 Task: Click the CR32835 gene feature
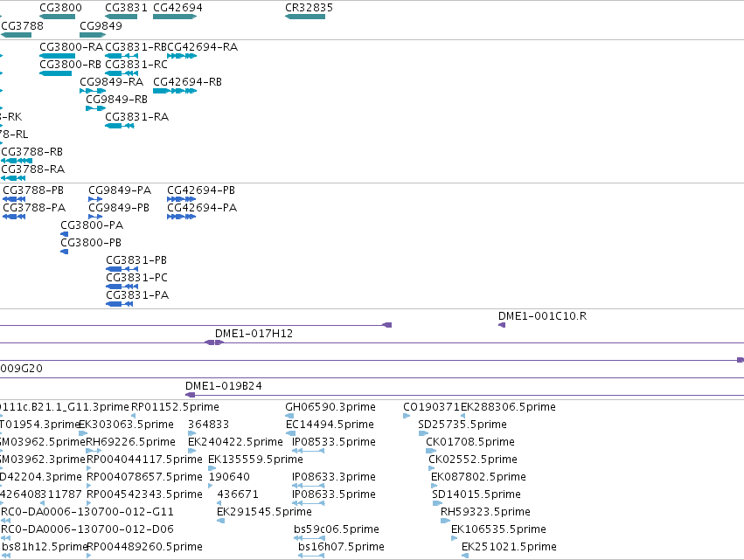(305, 17)
